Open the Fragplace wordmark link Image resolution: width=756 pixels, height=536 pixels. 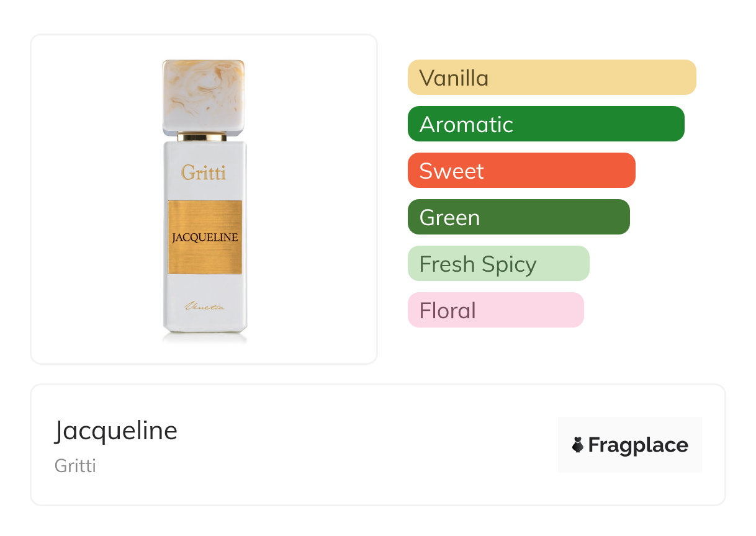tap(638, 445)
